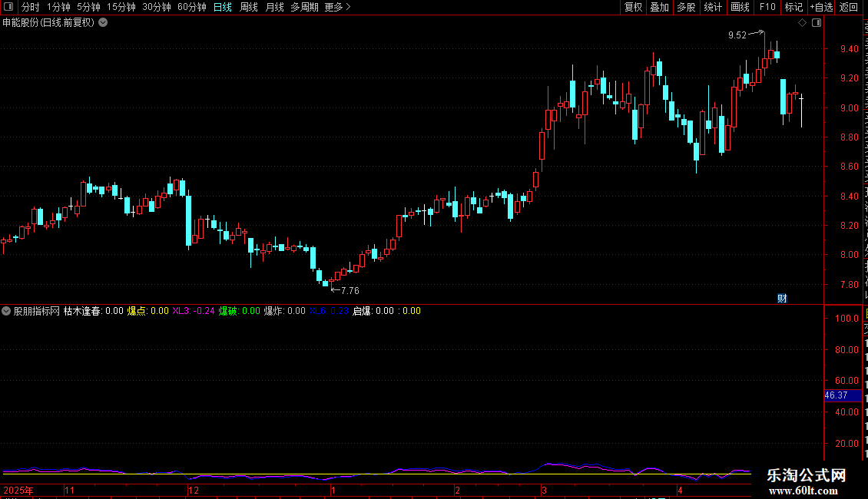Click month 3 on the date axis
This screenshot has height=499, width=868.
[544, 490]
